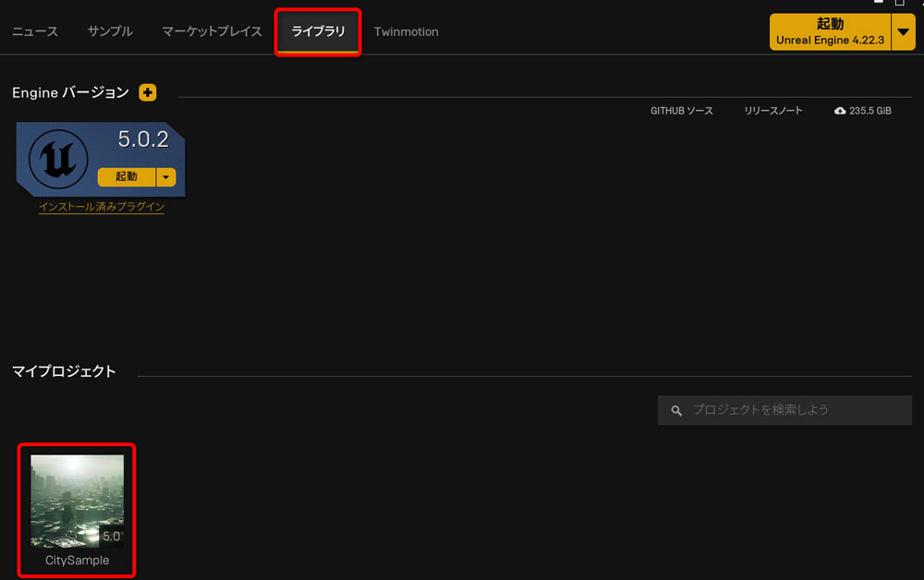
Task: Click the 5.0.2 version number text
Action: coord(143,139)
